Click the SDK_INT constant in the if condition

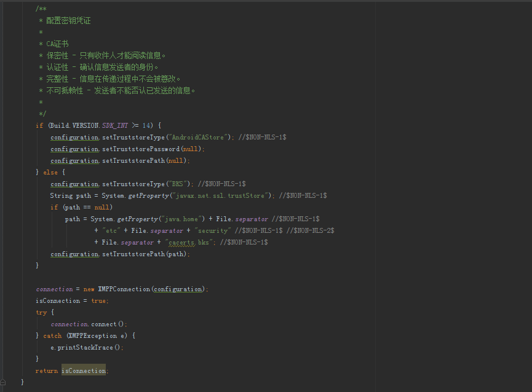115,125
